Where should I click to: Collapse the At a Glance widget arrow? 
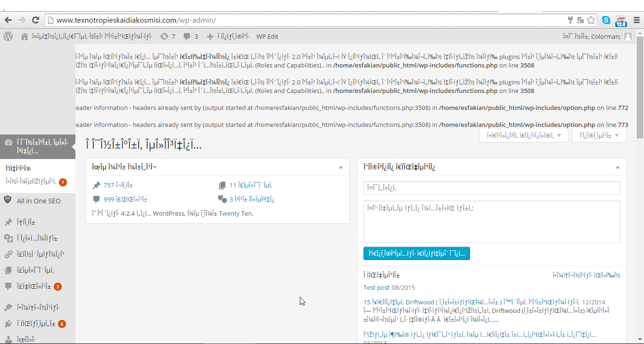point(341,167)
